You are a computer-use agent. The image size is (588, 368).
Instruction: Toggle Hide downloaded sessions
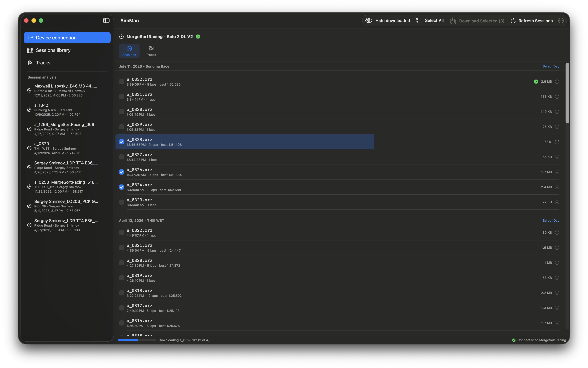(x=388, y=21)
